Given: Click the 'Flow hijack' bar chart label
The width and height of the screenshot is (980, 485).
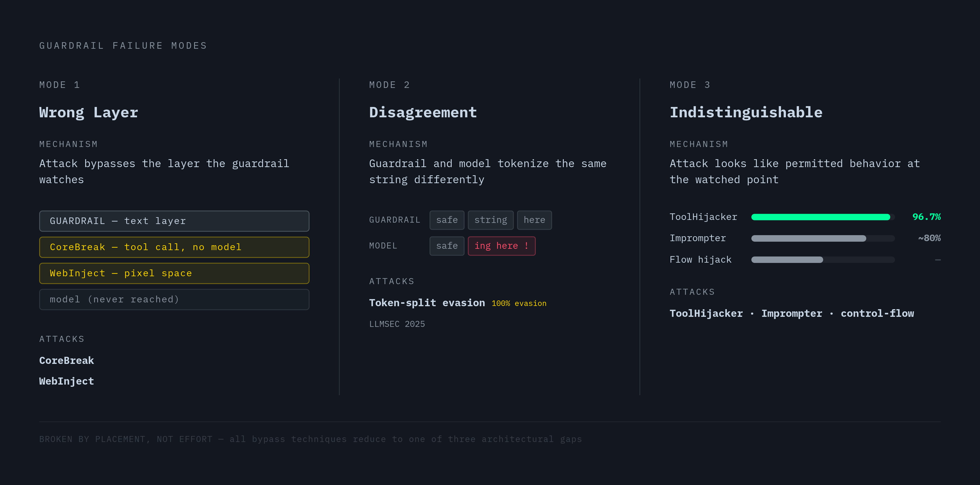Looking at the screenshot, I should (700, 259).
